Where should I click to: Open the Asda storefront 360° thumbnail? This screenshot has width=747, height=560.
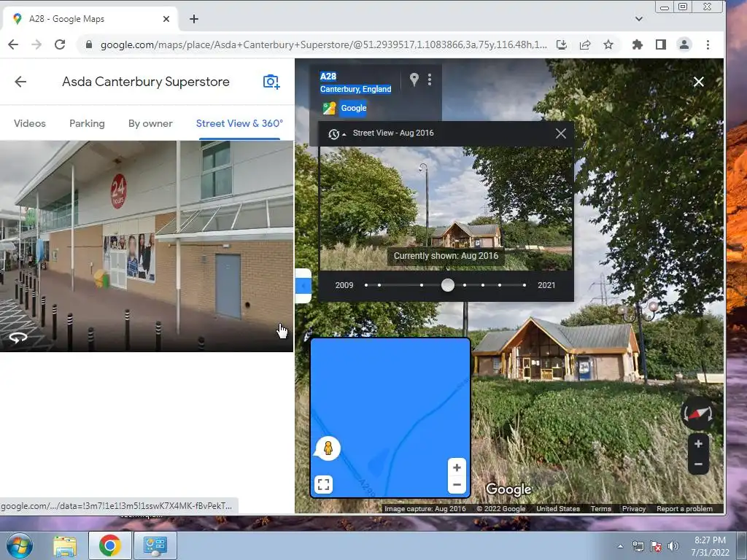[146, 246]
